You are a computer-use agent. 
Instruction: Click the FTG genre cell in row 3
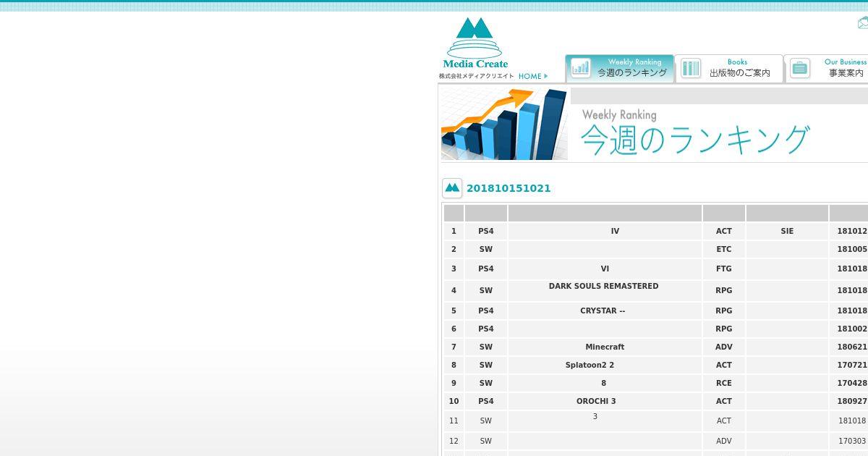pos(724,269)
